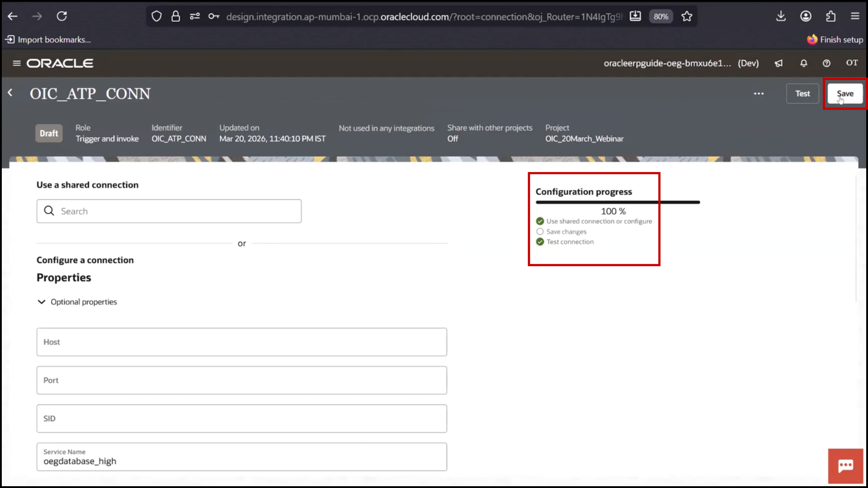The image size is (868, 488).
Task: Open the red chat assistant button
Action: 845,466
